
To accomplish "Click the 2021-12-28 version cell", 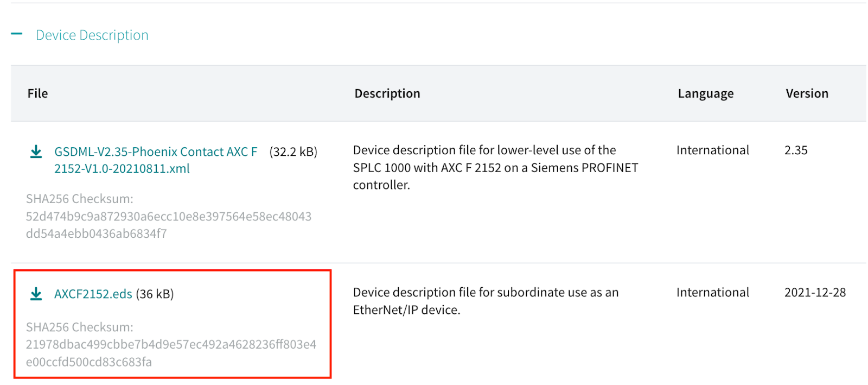I will (x=815, y=292).
